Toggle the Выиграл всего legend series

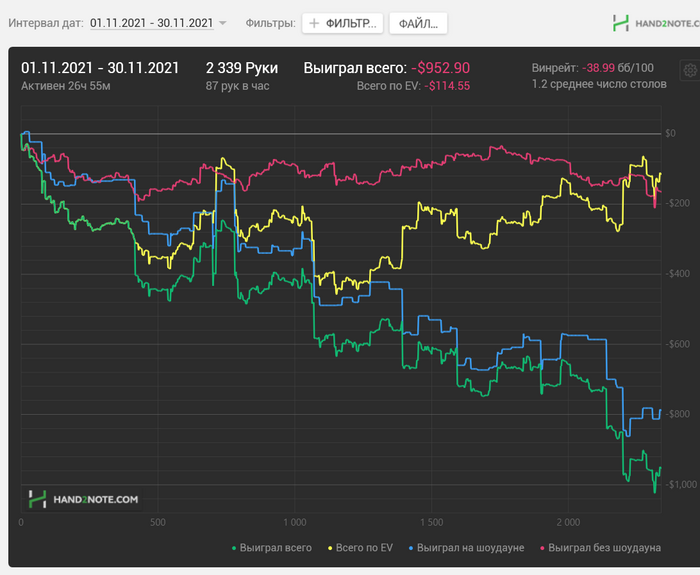tap(271, 548)
